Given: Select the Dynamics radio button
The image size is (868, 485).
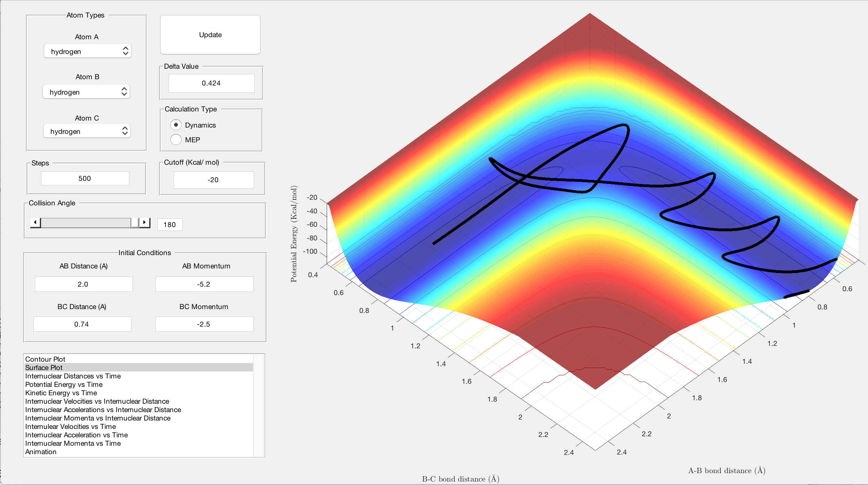Looking at the screenshot, I should click(176, 125).
